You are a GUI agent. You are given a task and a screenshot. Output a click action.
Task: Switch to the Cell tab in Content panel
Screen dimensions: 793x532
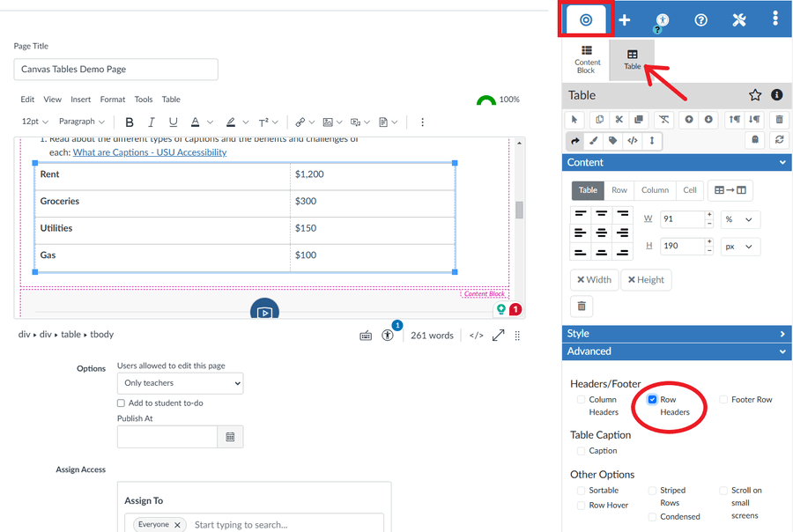(690, 189)
